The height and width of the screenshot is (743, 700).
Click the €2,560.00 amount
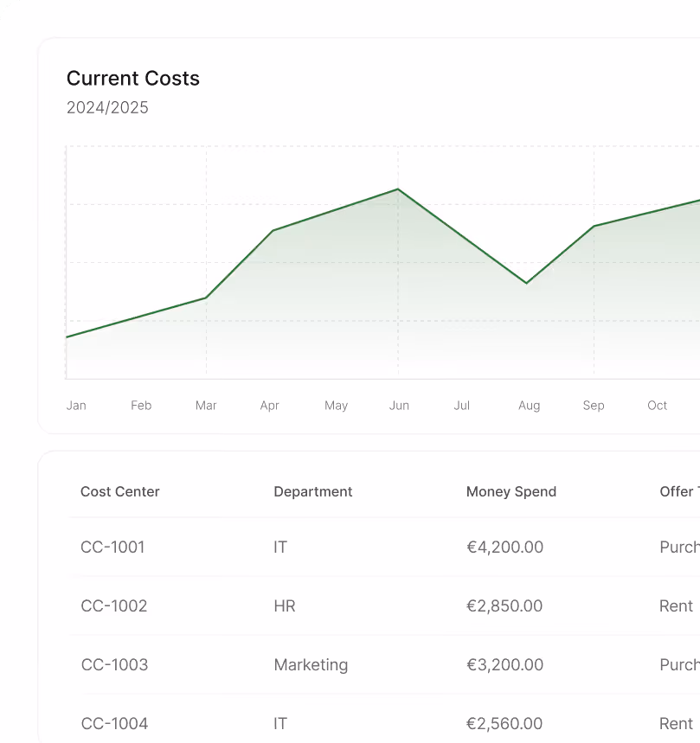coord(504,724)
